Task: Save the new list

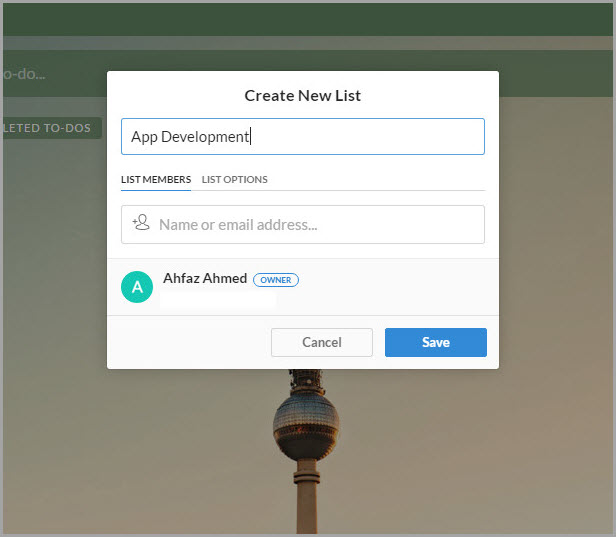Action: [x=436, y=342]
